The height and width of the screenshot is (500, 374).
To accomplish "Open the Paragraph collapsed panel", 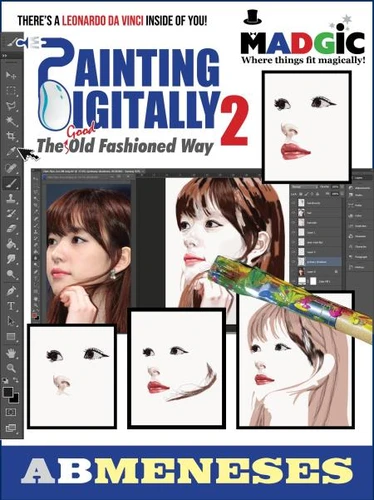I will pyautogui.click(x=359, y=257).
